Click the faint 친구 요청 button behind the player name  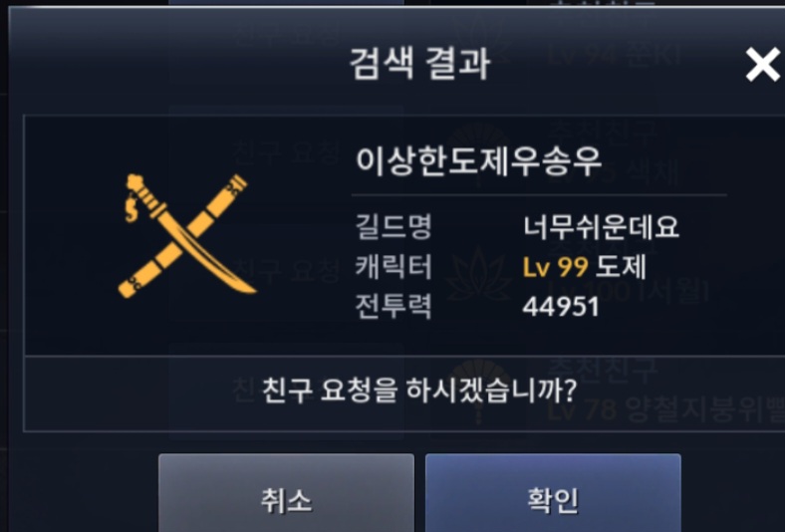tap(286, 151)
